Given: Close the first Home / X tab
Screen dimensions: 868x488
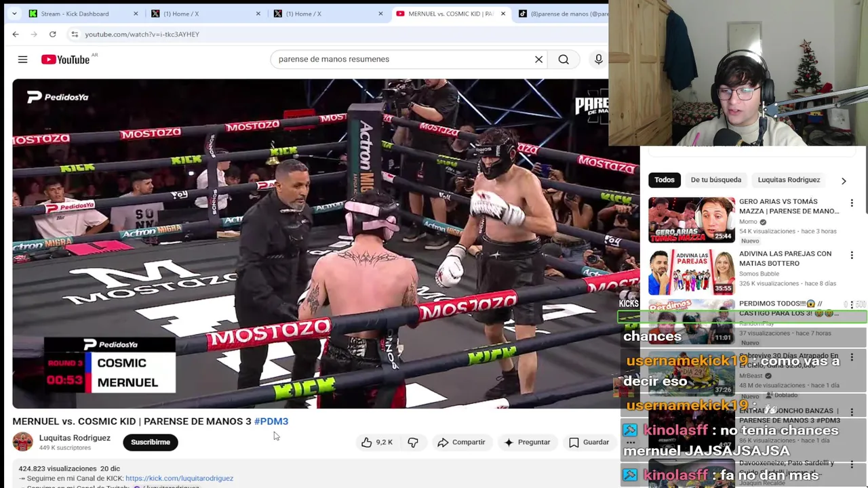Looking at the screenshot, I should click(x=258, y=14).
